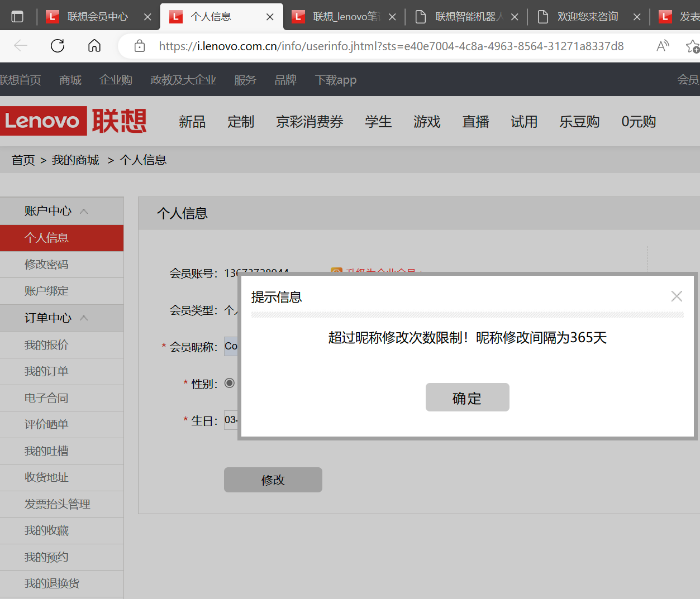Go to 首页 in breadcrumb
Viewport: 700px width, 599px height.
coord(23,160)
